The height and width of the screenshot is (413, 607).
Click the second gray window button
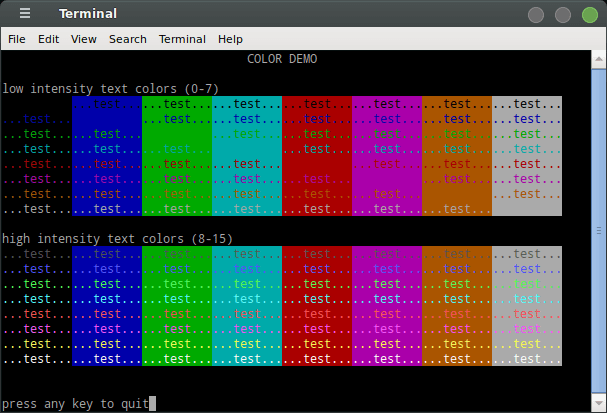click(562, 15)
